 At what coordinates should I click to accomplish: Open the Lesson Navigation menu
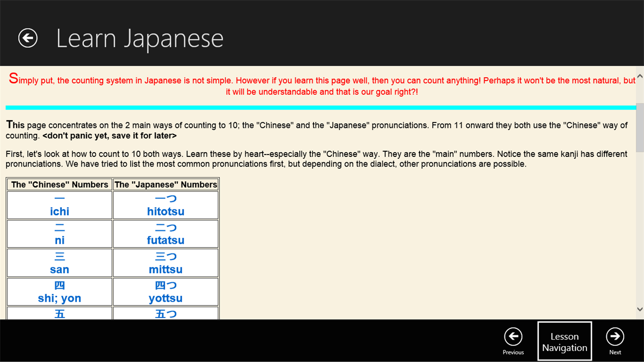point(564,341)
